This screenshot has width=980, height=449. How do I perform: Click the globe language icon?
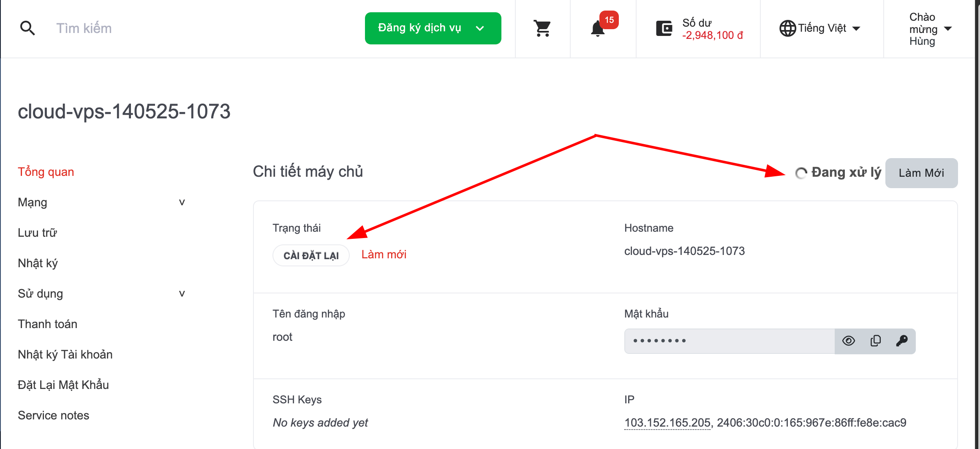(788, 28)
